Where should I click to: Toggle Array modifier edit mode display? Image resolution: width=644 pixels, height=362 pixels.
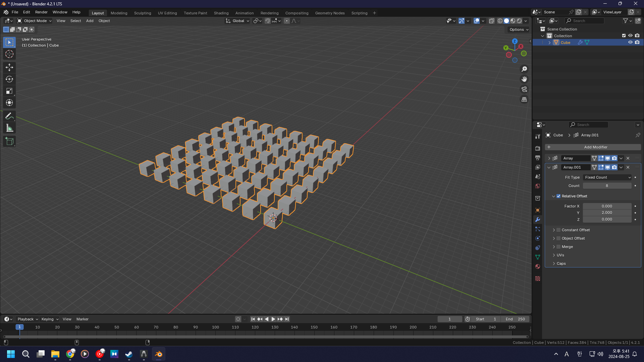point(601,158)
